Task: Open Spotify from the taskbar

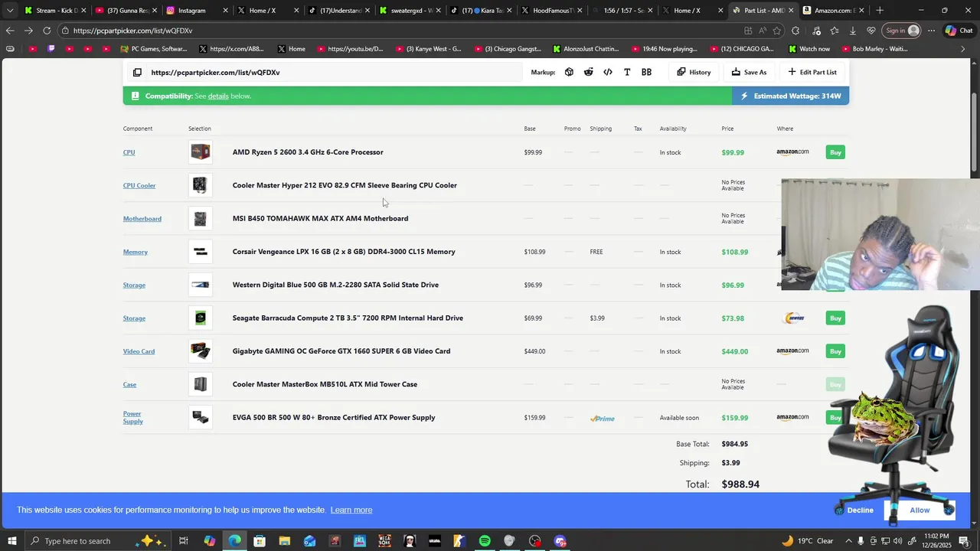Action: [x=485, y=541]
